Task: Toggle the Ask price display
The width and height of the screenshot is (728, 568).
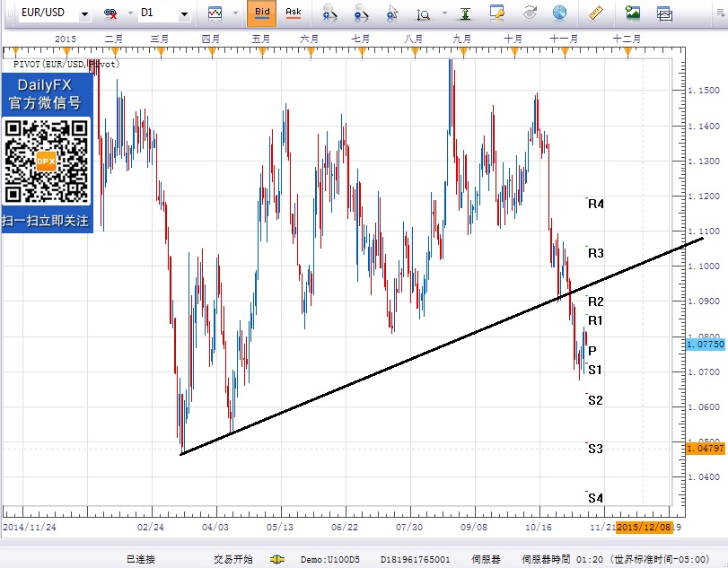Action: [x=293, y=13]
